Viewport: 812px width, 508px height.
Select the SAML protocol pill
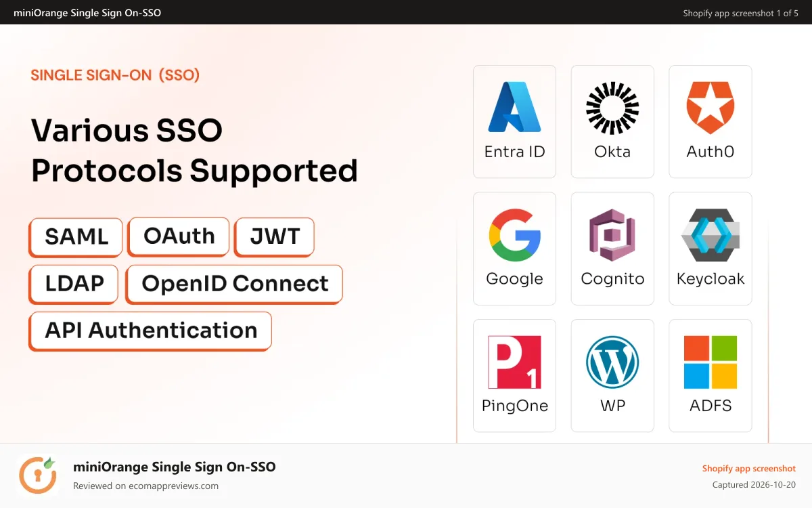pos(76,237)
